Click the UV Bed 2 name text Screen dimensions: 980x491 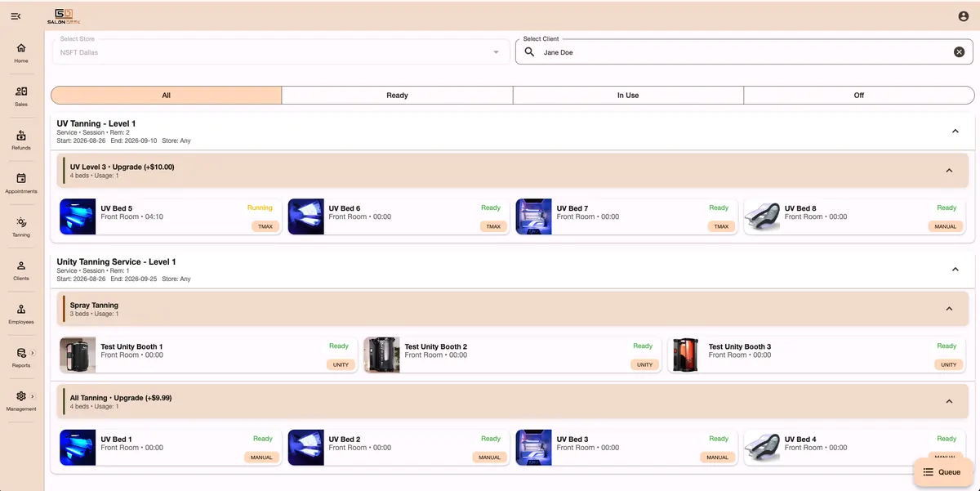345,440
